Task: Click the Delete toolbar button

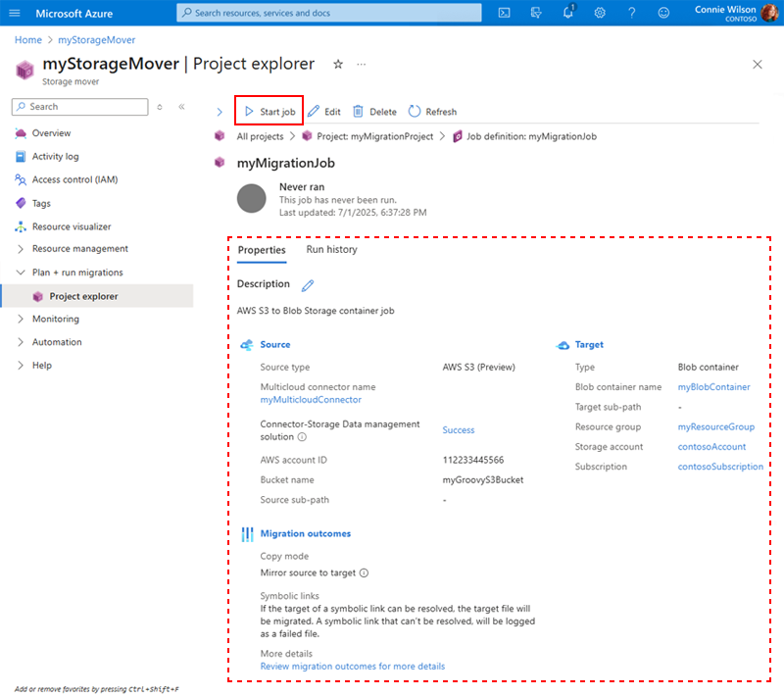Action: (374, 112)
